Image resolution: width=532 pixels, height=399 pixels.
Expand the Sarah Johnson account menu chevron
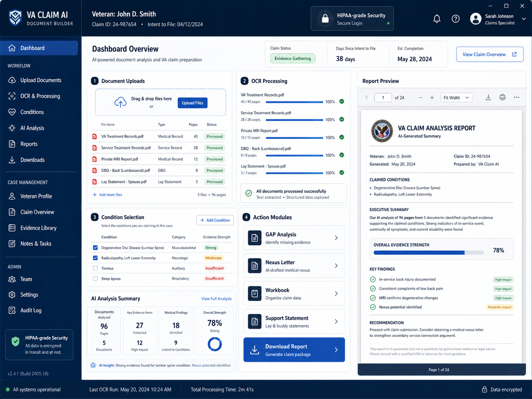[524, 19]
